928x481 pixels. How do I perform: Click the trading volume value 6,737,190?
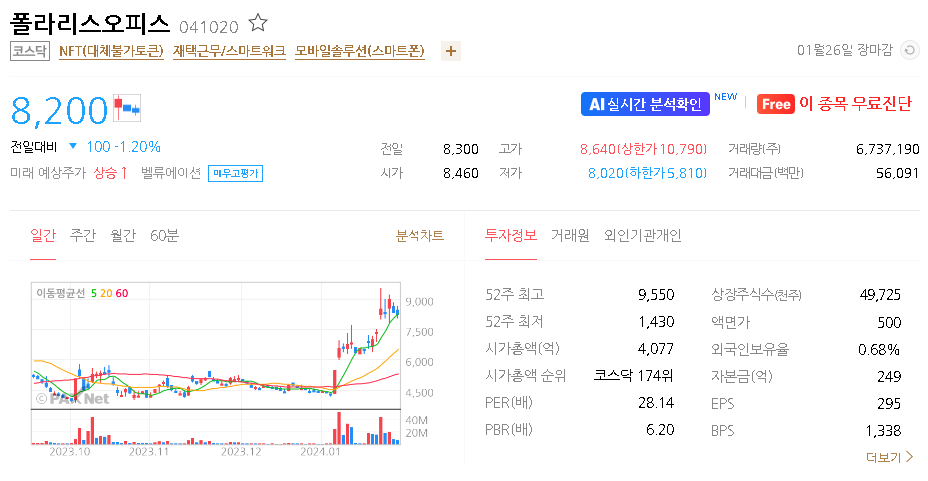click(x=888, y=149)
